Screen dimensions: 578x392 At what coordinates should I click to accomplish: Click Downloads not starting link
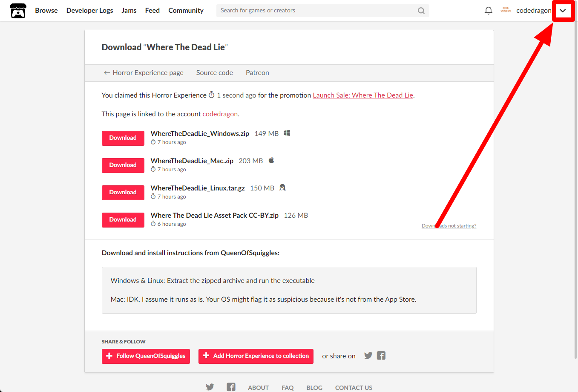point(449,226)
